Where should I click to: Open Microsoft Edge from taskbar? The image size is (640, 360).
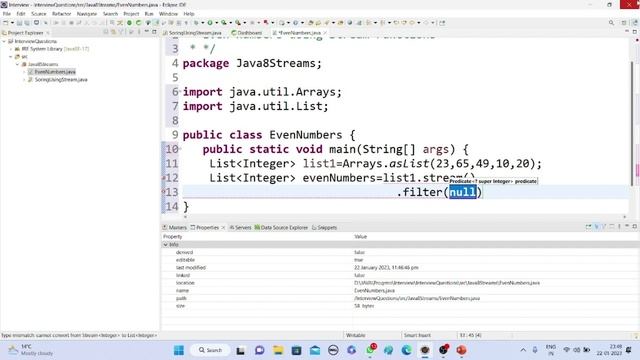pos(407,350)
